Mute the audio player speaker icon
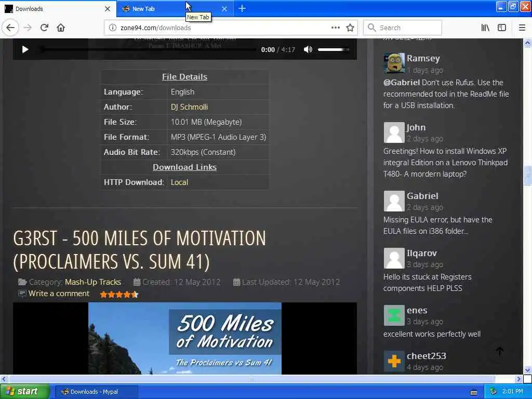Viewport: 532px width, 399px height. click(x=308, y=49)
